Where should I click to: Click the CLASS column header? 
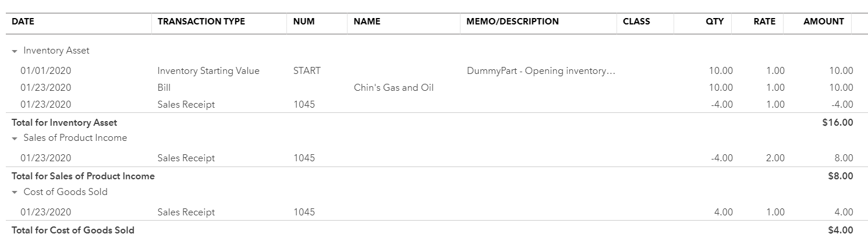(636, 22)
